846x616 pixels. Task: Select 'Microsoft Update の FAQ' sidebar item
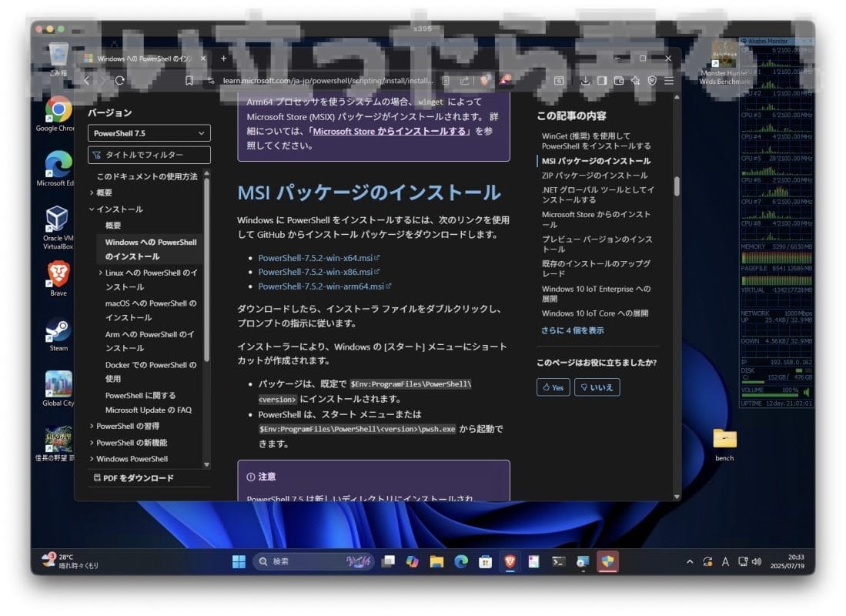point(149,410)
